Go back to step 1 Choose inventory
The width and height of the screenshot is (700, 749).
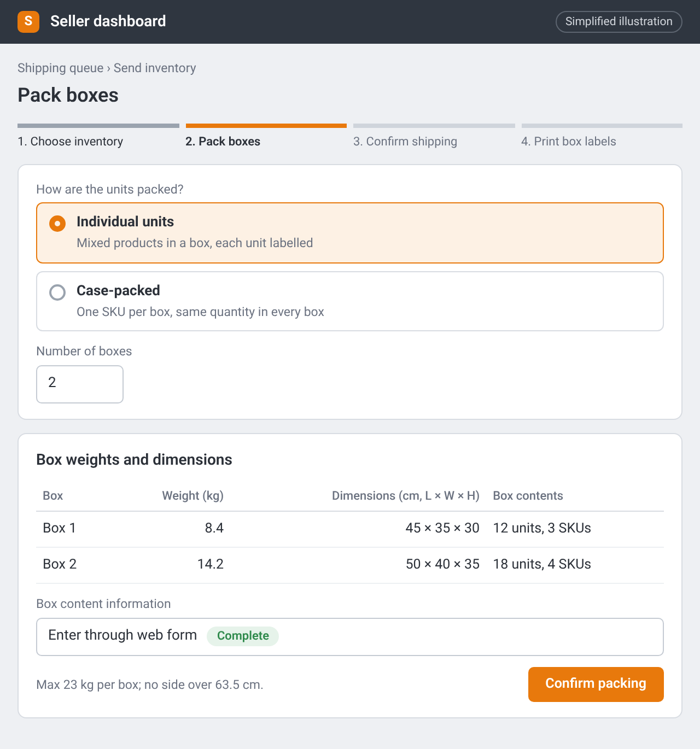click(x=98, y=136)
